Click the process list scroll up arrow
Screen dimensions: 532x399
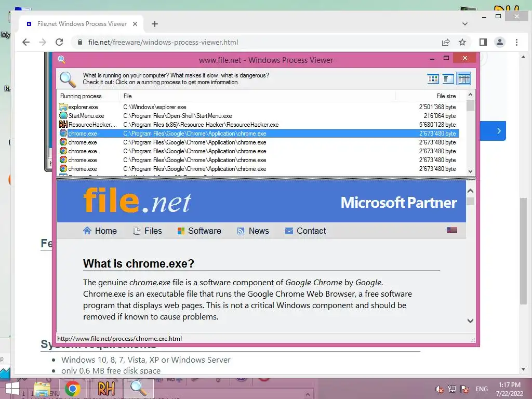click(x=470, y=95)
